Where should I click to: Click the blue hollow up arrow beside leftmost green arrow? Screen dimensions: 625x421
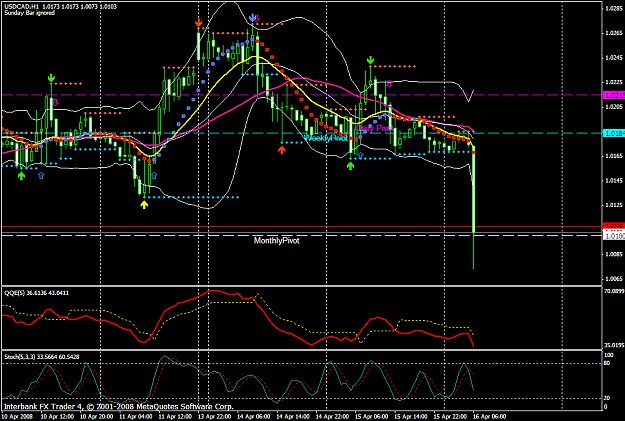tap(41, 175)
